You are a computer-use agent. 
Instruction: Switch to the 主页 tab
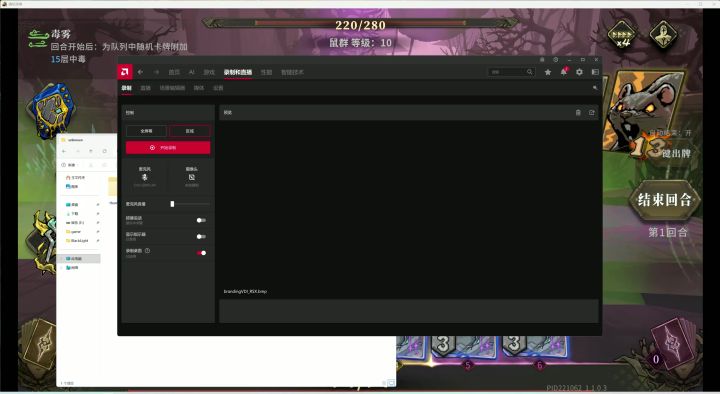(x=174, y=72)
